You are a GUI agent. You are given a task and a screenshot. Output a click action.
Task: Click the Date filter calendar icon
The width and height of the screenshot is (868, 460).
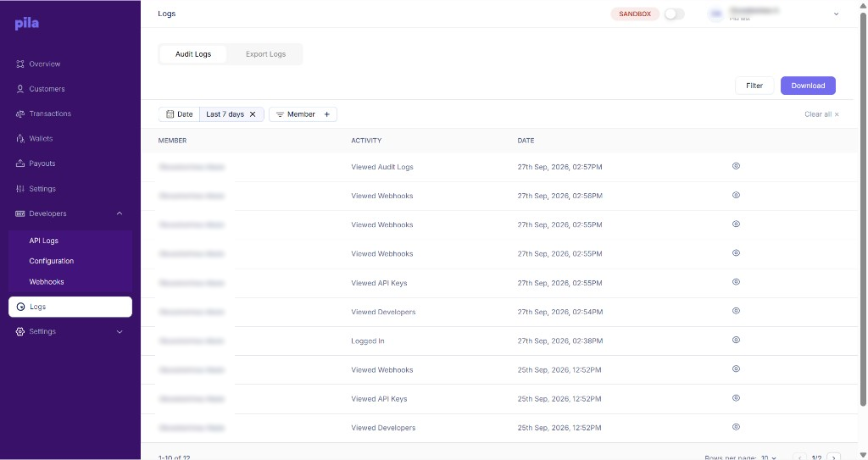tap(170, 114)
